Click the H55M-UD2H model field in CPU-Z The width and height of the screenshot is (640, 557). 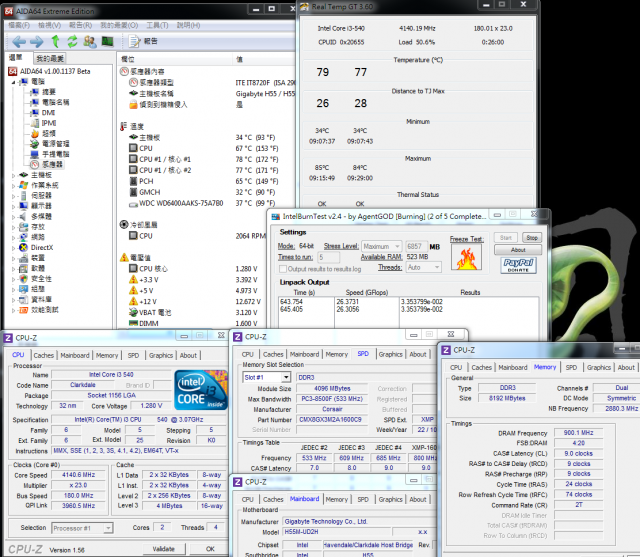336,532
